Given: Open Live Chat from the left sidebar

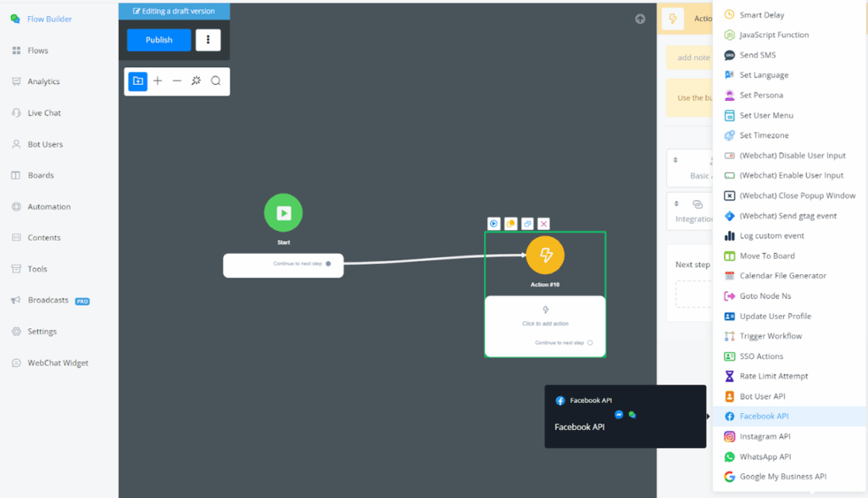Looking at the screenshot, I should click(44, 113).
